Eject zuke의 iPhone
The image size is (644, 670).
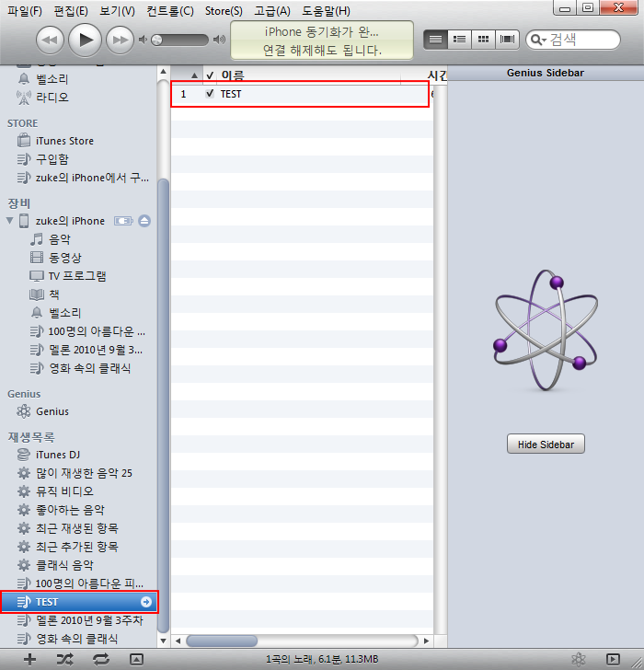(x=144, y=221)
